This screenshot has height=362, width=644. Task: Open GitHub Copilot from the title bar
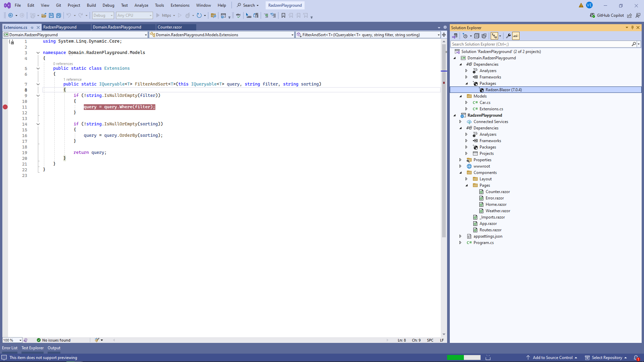pyautogui.click(x=607, y=15)
